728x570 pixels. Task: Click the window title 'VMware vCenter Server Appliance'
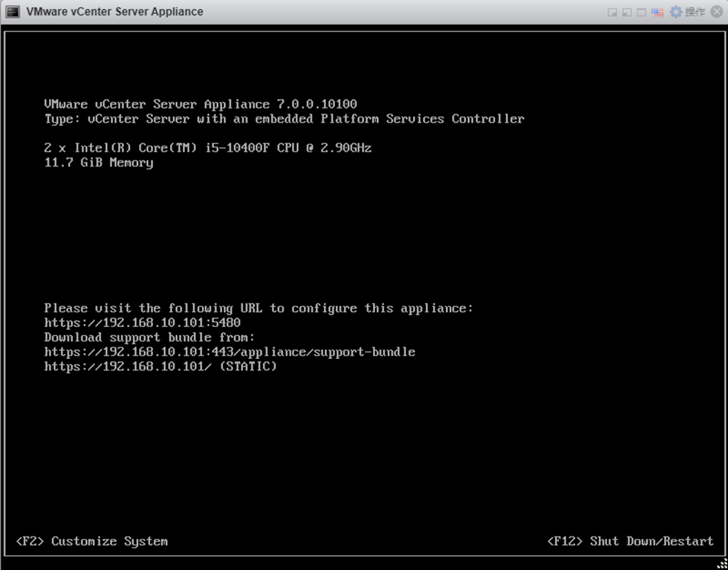coord(114,12)
